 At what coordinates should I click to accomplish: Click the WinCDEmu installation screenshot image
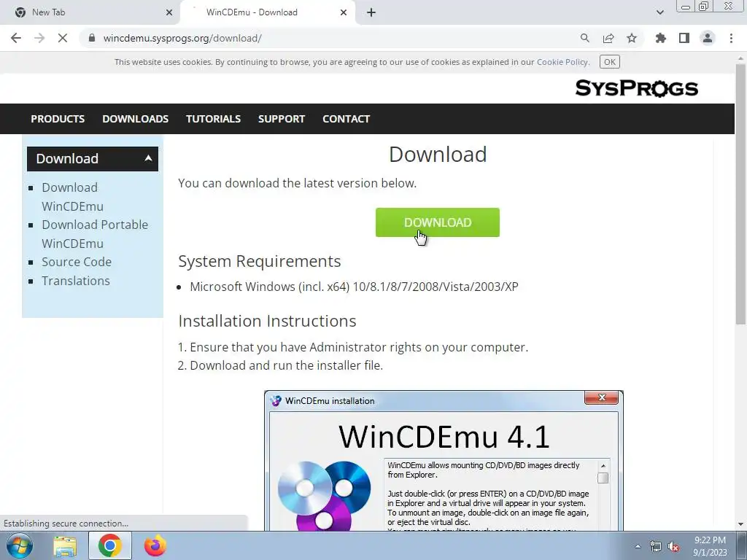(x=444, y=461)
